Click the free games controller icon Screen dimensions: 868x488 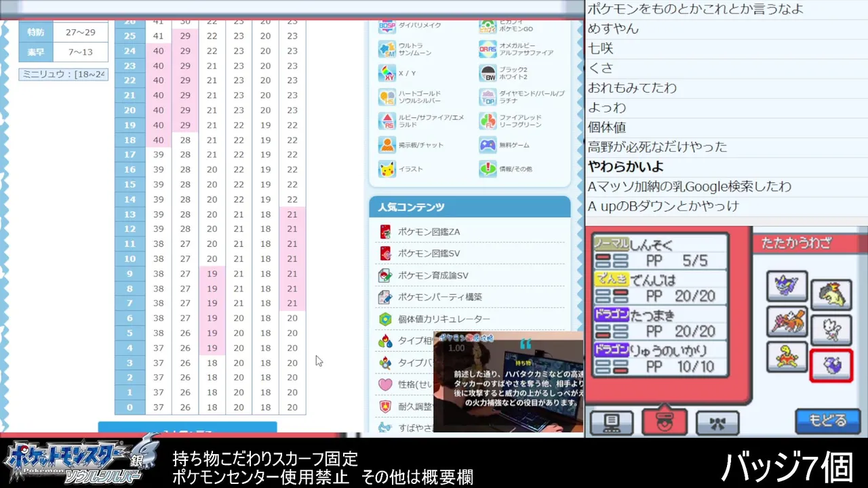click(x=488, y=145)
